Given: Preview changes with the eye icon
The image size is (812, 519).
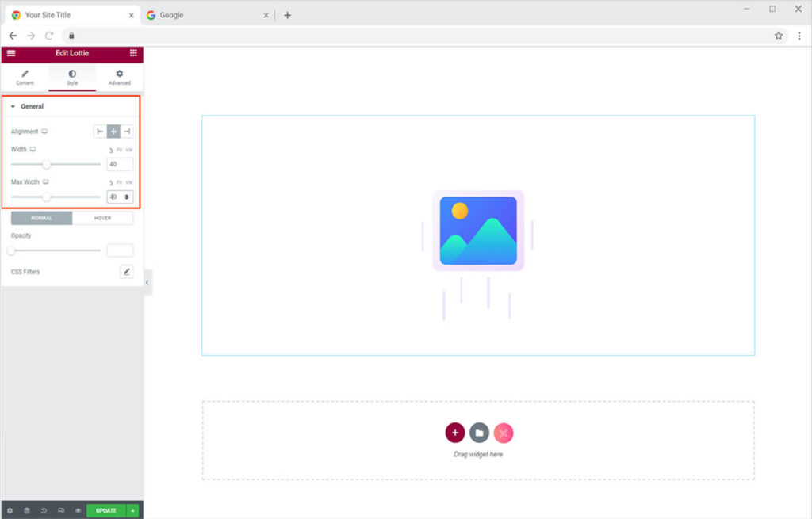Looking at the screenshot, I should pos(78,511).
